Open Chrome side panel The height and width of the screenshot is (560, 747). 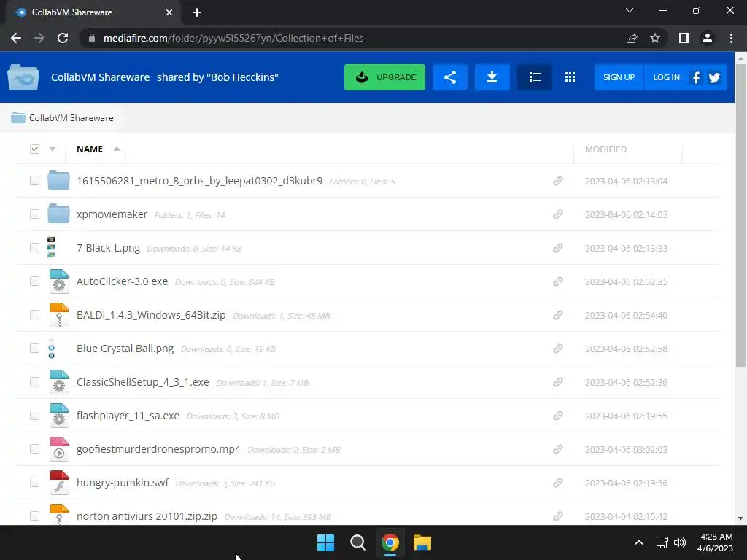tap(684, 38)
